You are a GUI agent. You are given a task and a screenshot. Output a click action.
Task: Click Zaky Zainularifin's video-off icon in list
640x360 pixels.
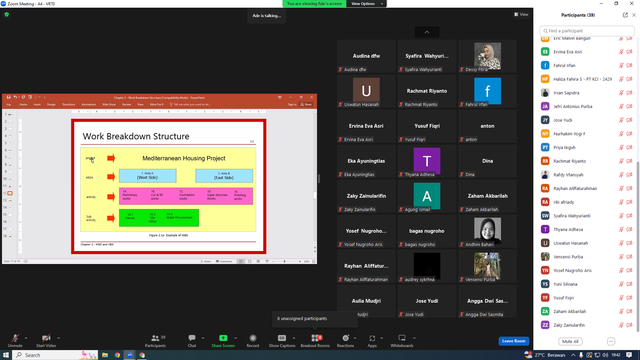629,325
